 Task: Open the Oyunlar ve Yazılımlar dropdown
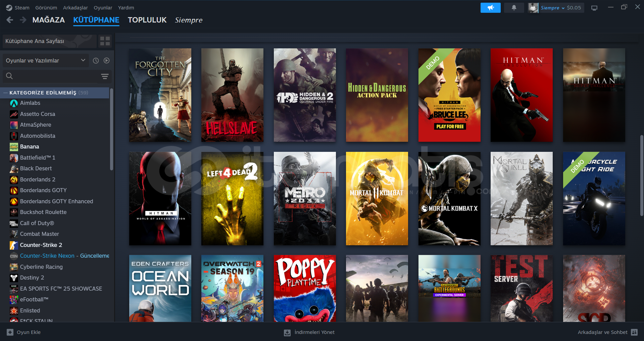tap(45, 60)
